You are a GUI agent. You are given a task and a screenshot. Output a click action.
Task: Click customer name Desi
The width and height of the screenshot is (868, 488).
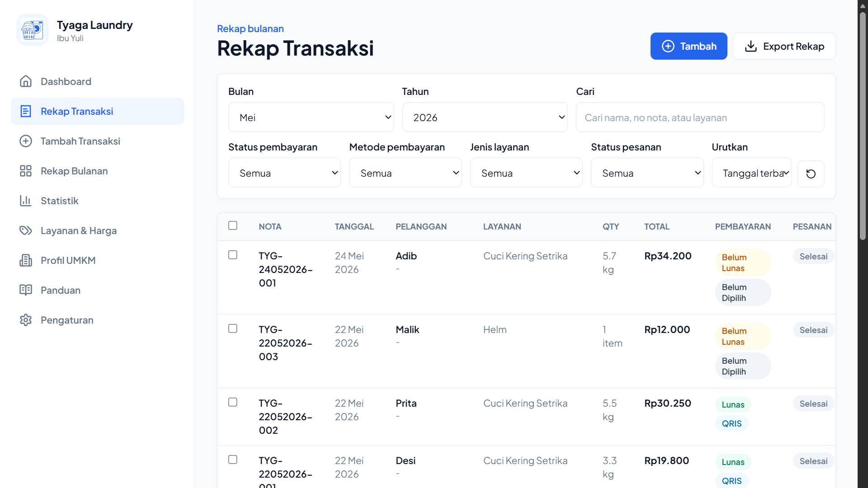406,460
